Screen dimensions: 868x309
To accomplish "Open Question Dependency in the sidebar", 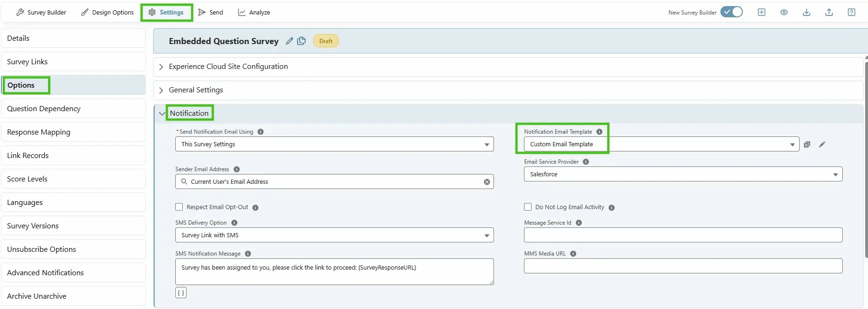I will click(x=74, y=109).
